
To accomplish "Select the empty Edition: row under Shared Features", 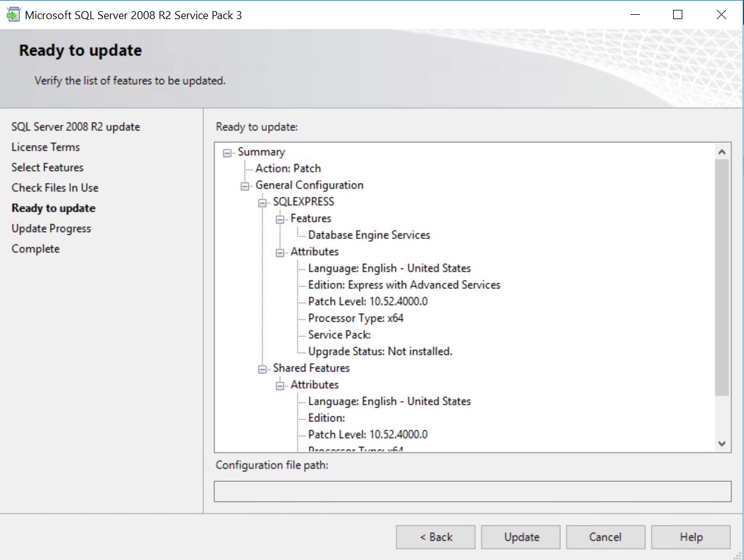I will (x=327, y=418).
